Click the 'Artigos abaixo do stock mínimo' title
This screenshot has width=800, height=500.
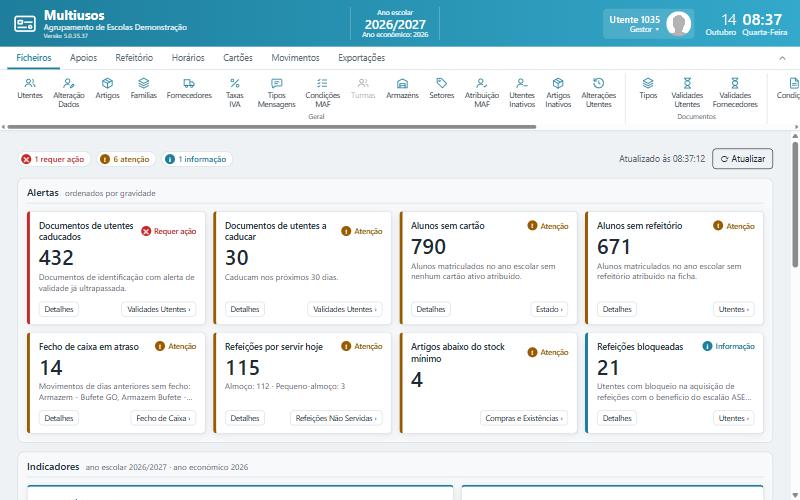tap(457, 353)
